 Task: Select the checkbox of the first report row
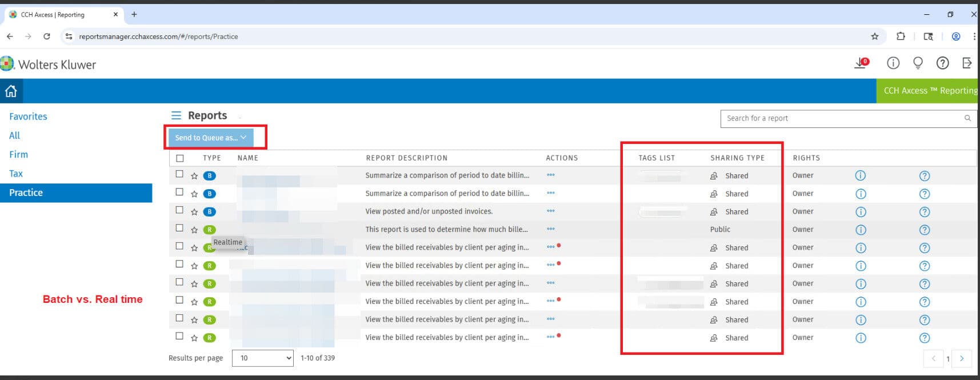point(179,174)
